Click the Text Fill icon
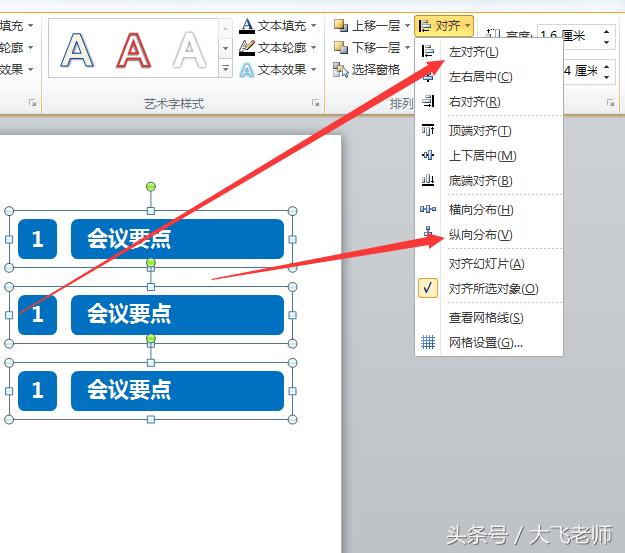 247,26
